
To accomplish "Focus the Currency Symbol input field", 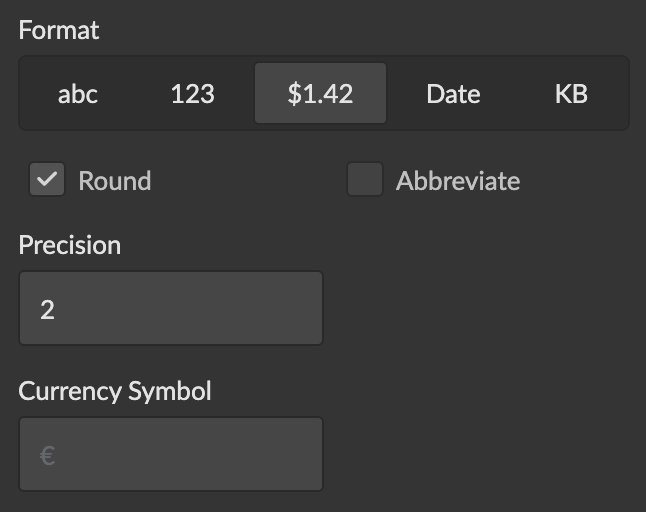I will point(171,454).
